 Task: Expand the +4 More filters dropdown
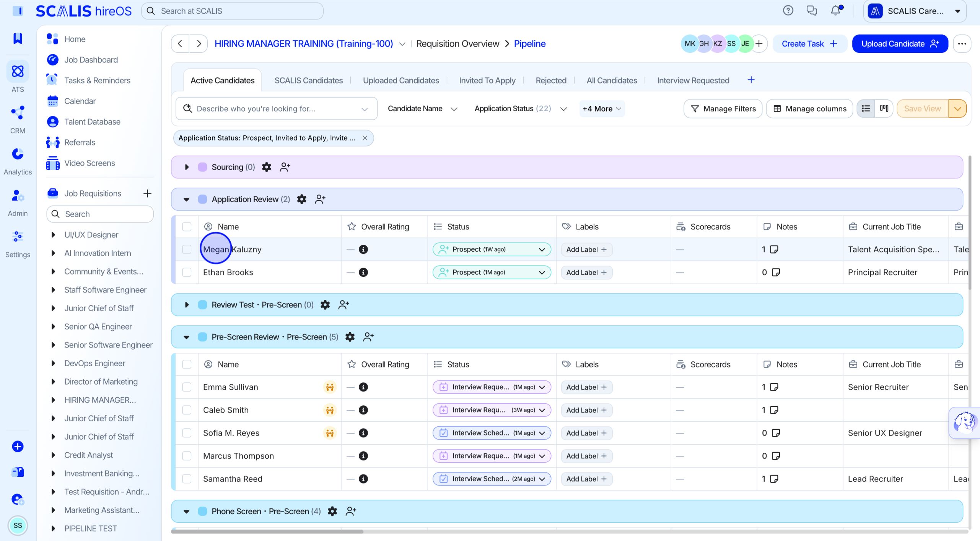pos(602,109)
